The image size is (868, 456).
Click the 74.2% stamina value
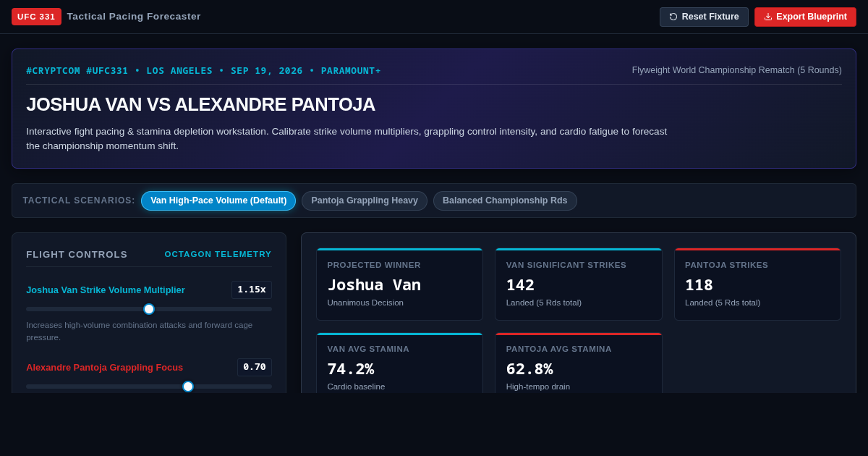pos(351,369)
